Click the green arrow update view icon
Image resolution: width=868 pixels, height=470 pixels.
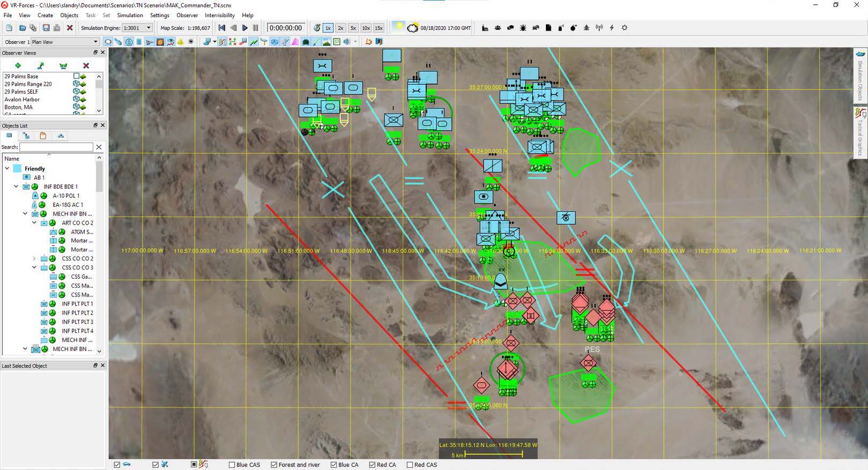tap(41, 65)
